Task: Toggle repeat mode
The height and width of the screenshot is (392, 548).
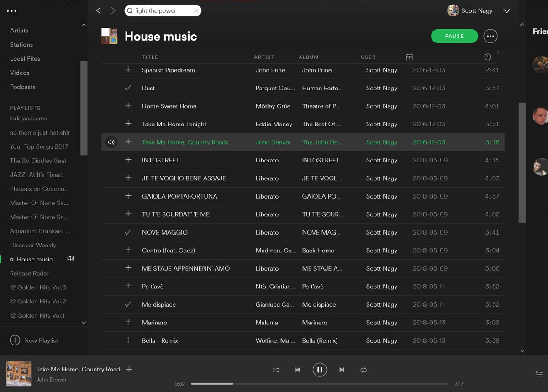Action: coord(364,370)
